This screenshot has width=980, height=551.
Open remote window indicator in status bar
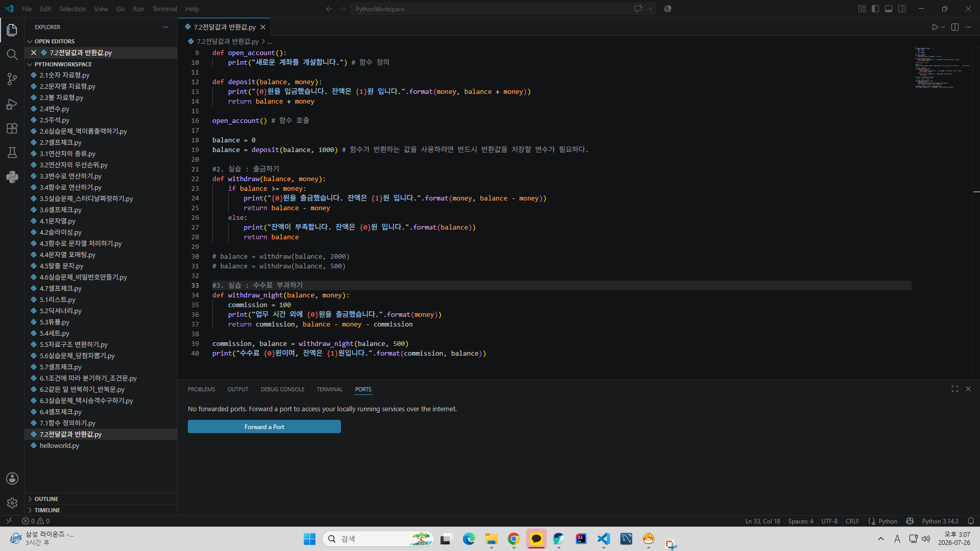click(x=9, y=521)
